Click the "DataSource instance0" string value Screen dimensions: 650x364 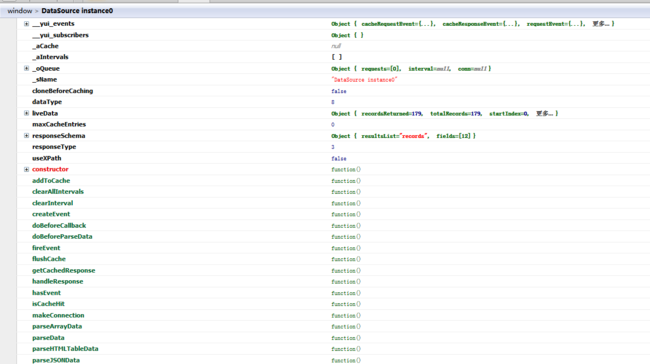tap(364, 80)
